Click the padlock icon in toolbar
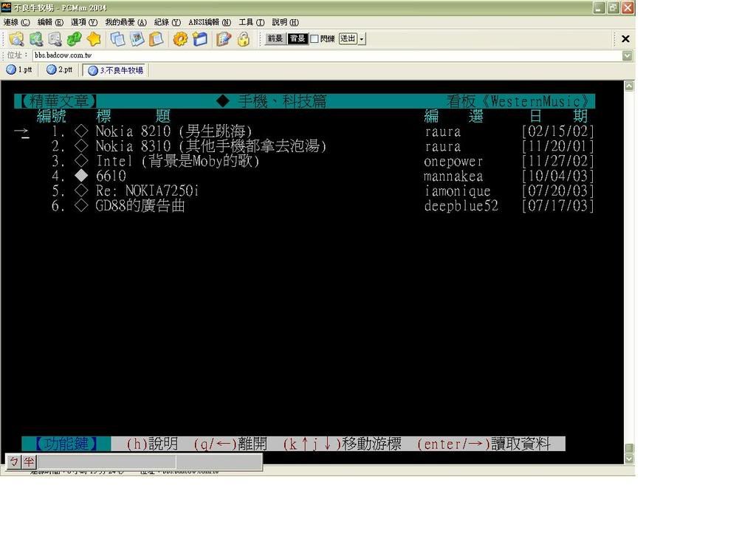This screenshot has width=756, height=556. [243, 39]
